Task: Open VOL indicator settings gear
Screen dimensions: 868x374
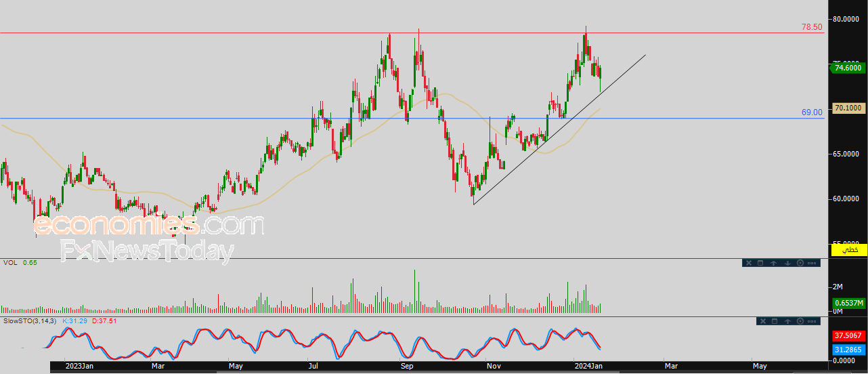Action: point(800,263)
